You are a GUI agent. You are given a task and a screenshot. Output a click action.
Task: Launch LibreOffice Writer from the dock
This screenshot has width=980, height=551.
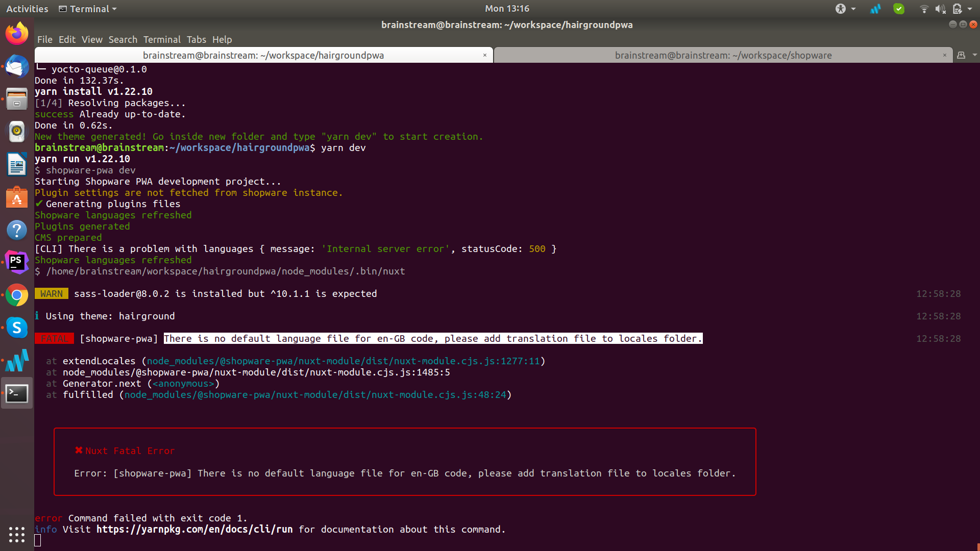point(17,164)
